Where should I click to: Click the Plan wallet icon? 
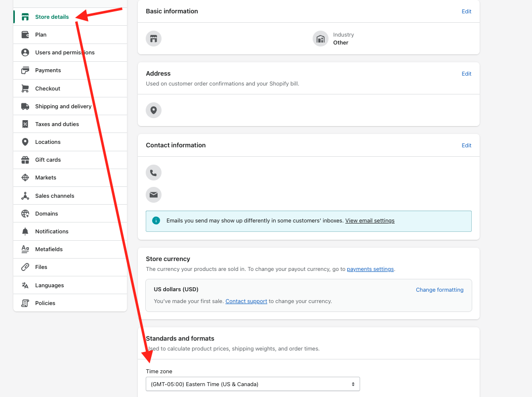pos(25,35)
